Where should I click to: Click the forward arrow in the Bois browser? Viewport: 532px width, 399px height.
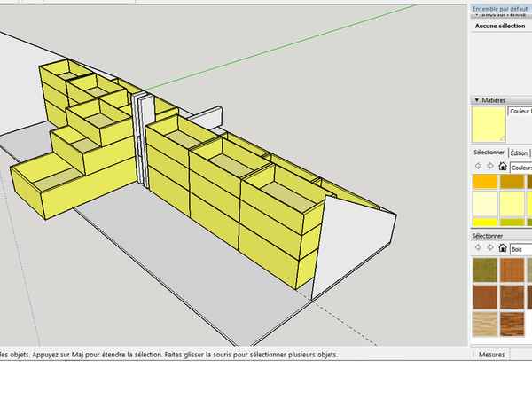click(490, 250)
